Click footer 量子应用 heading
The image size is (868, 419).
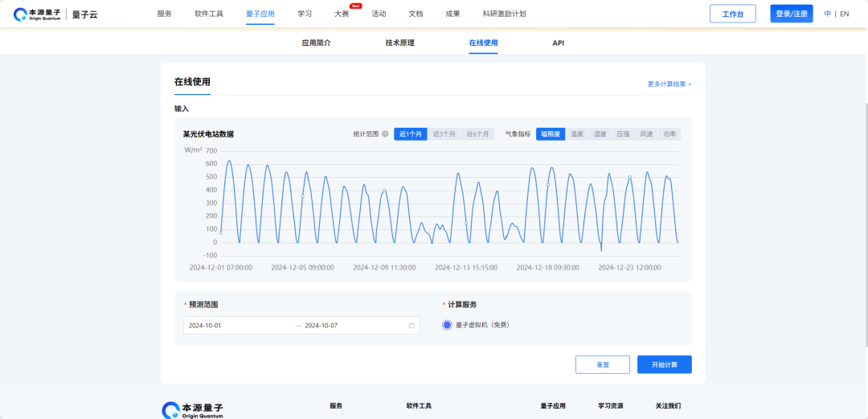click(x=553, y=406)
